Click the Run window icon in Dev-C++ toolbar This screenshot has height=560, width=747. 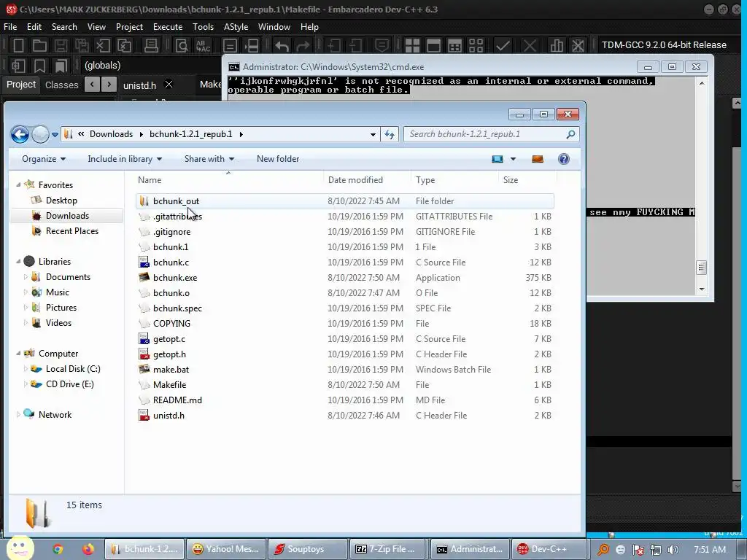pos(433,46)
